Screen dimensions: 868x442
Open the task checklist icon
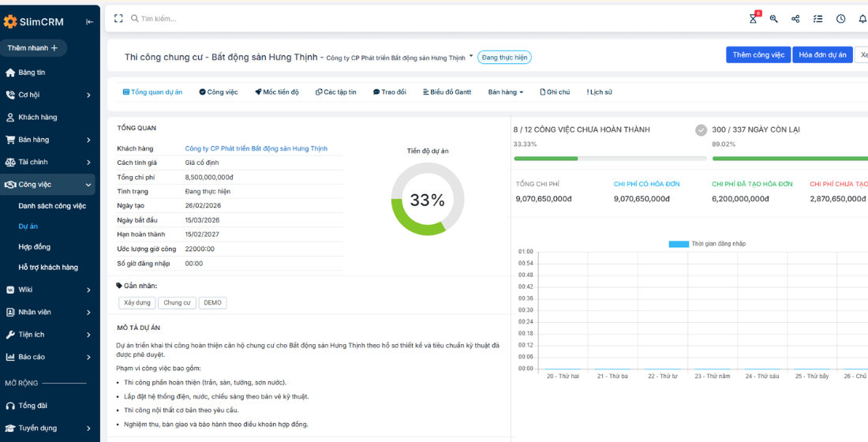(817, 19)
